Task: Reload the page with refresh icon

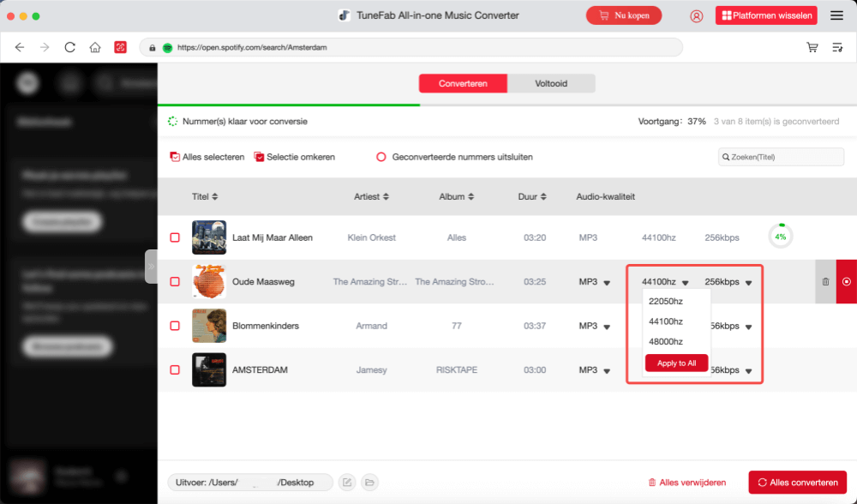Action: [x=70, y=47]
